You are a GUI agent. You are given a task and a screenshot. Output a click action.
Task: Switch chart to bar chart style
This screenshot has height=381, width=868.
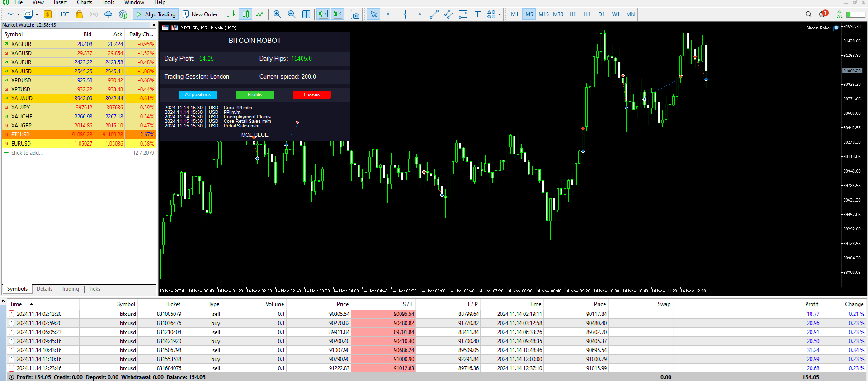[231, 14]
